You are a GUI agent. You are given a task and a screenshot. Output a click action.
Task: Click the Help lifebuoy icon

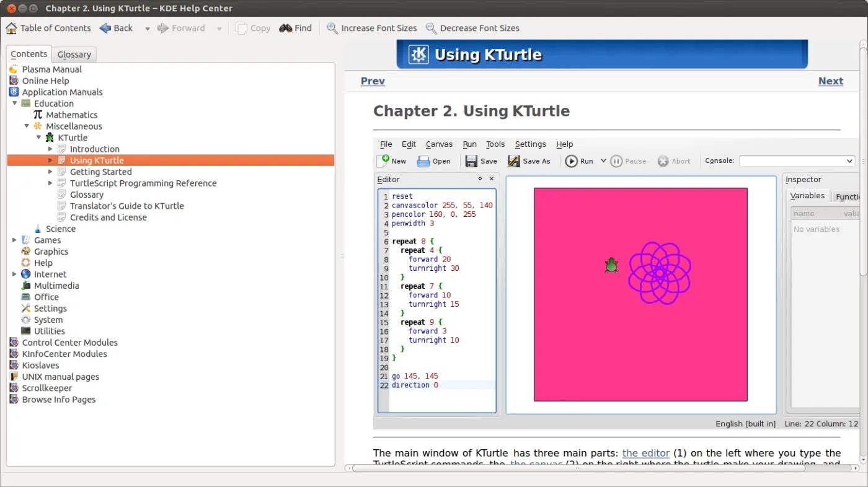[x=25, y=263]
